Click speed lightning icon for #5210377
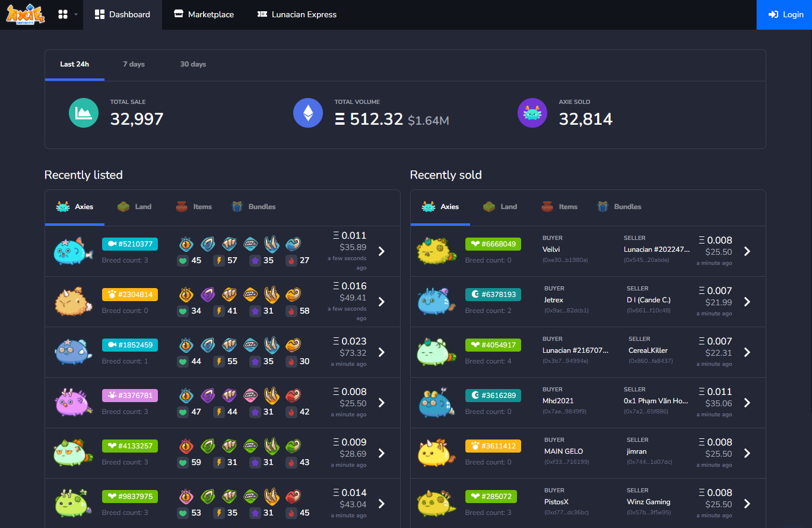Screen dimensions: 812x528 (x=219, y=260)
